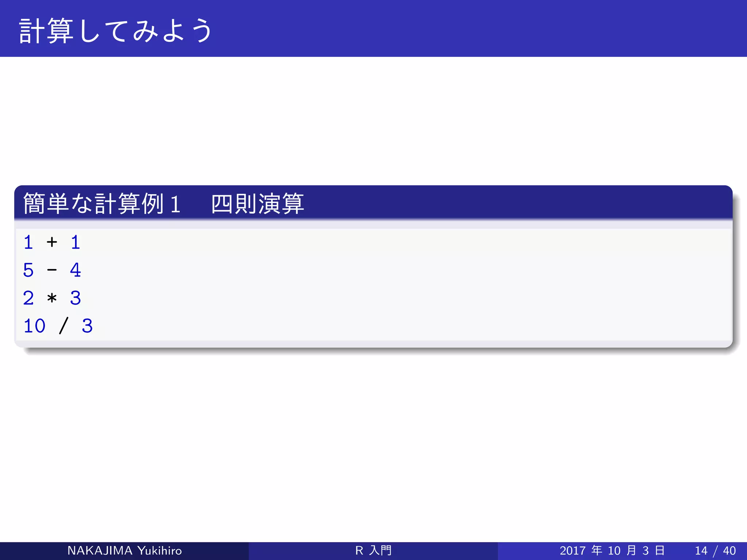Select the code line 10 / 3
The image size is (747, 560).
(x=58, y=326)
